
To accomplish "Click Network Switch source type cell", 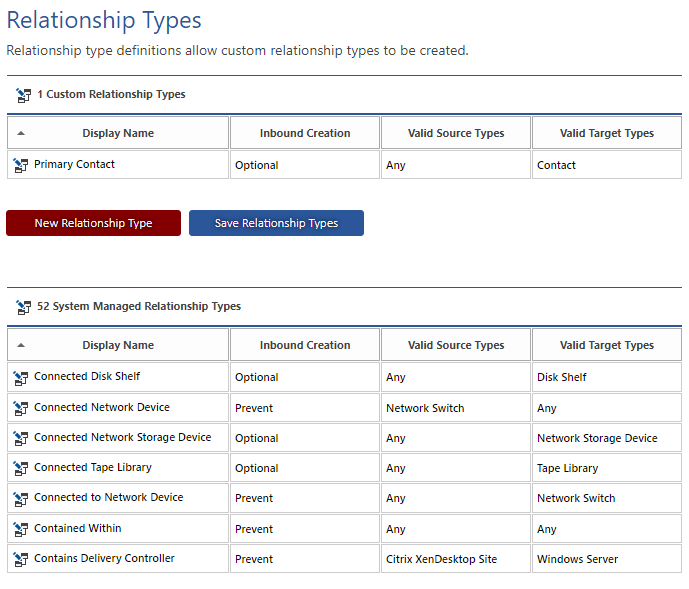I will click(x=456, y=408).
